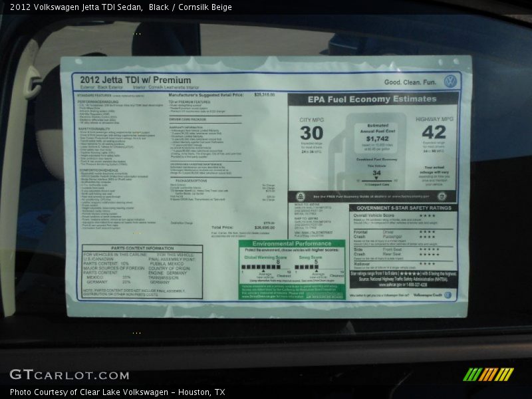The width and height of the screenshot is (532, 399).
Task: Click the EPA seal left of fuel guide text
Action: (x=301, y=196)
